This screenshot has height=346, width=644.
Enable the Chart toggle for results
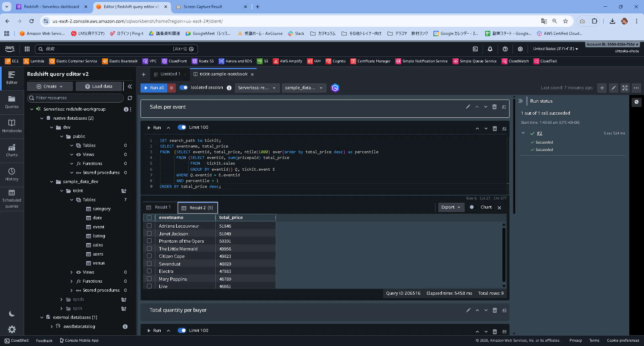473,207
